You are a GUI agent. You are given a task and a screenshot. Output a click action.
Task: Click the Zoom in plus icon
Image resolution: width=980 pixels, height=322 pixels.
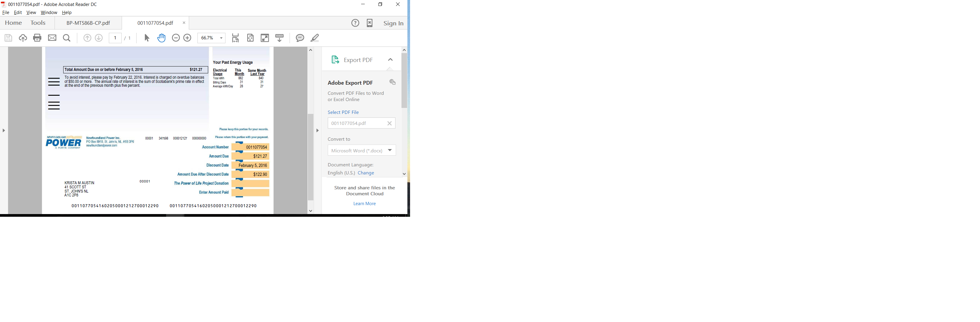click(x=187, y=38)
